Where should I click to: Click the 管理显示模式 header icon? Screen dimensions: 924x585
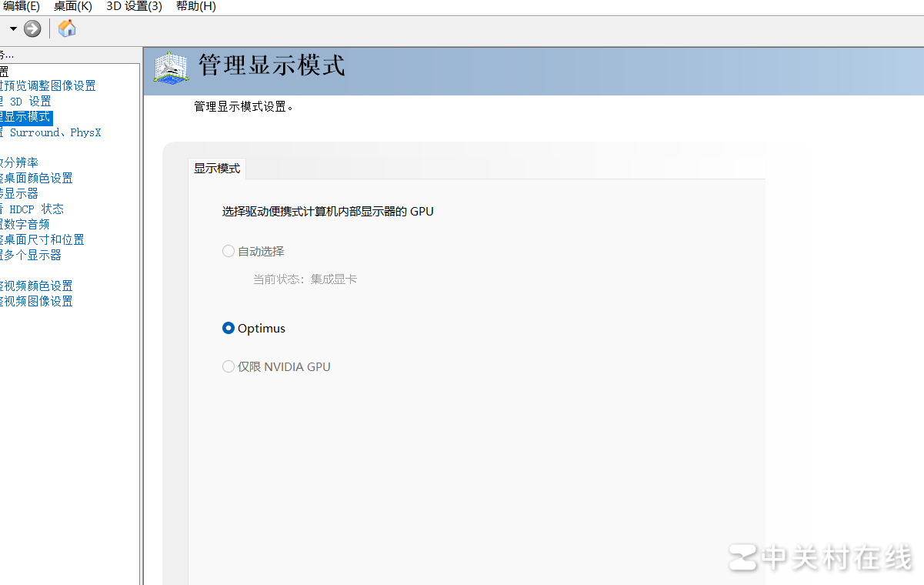coord(171,67)
